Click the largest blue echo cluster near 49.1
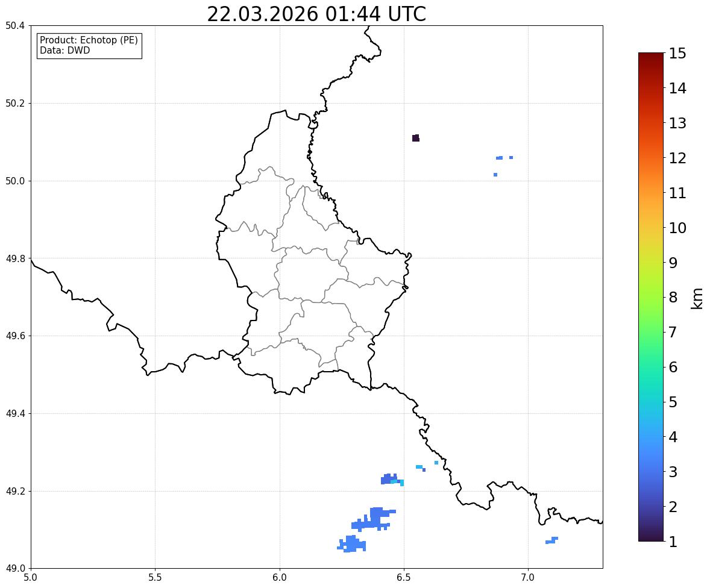The height and width of the screenshot is (588, 710). coord(373,519)
